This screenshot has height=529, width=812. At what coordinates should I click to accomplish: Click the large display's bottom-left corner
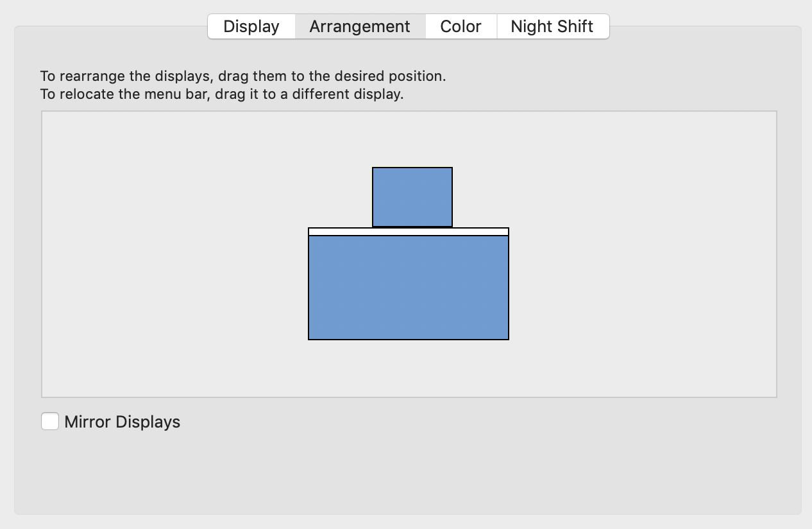(x=310, y=338)
